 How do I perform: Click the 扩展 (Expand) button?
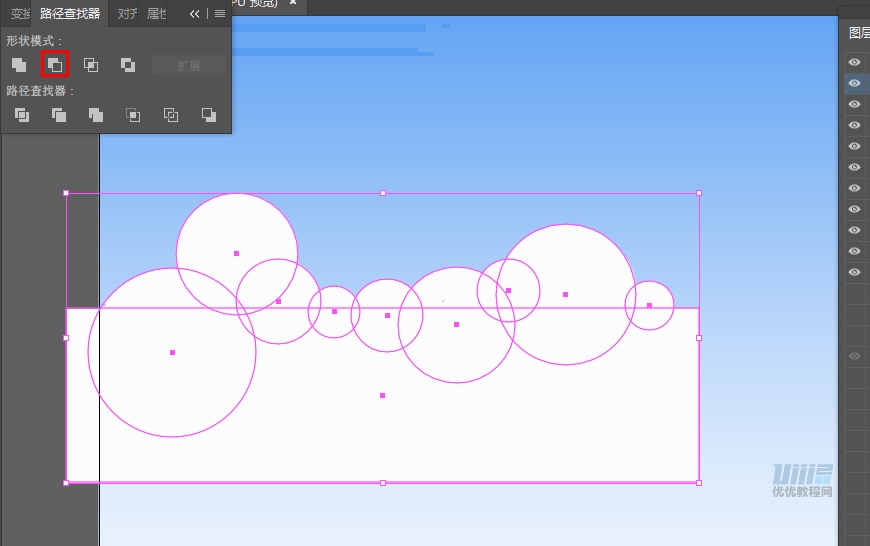pyautogui.click(x=189, y=66)
